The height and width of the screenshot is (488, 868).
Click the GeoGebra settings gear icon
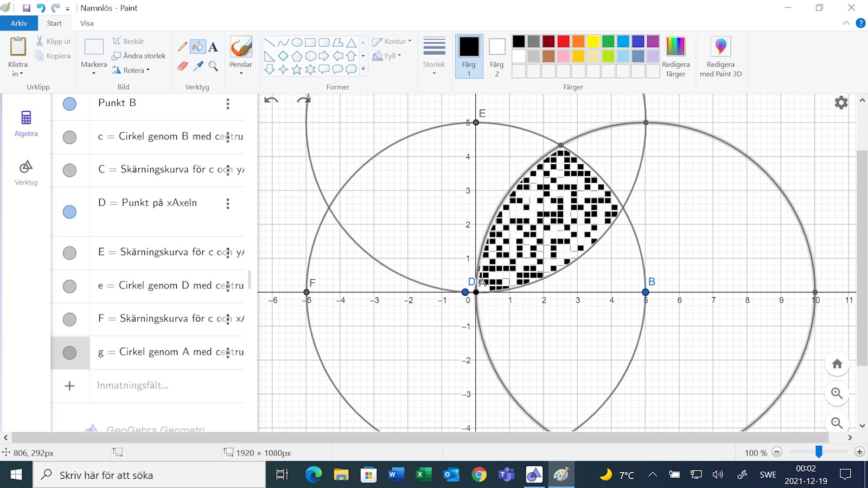tap(841, 102)
